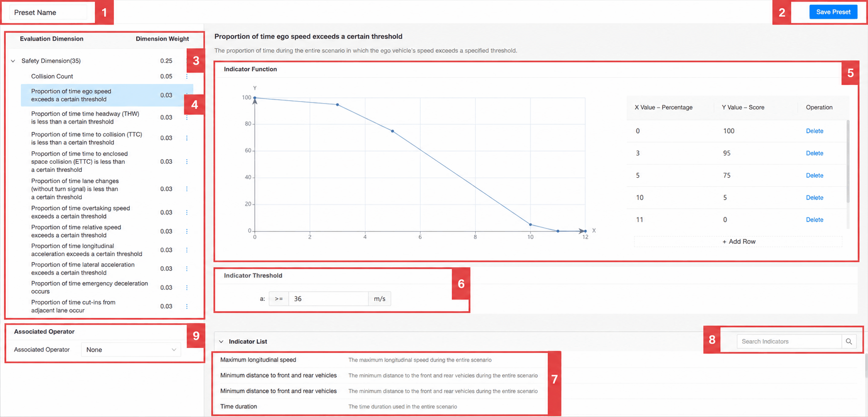Collapse the Indicator List section
The image size is (868, 417).
point(221,342)
